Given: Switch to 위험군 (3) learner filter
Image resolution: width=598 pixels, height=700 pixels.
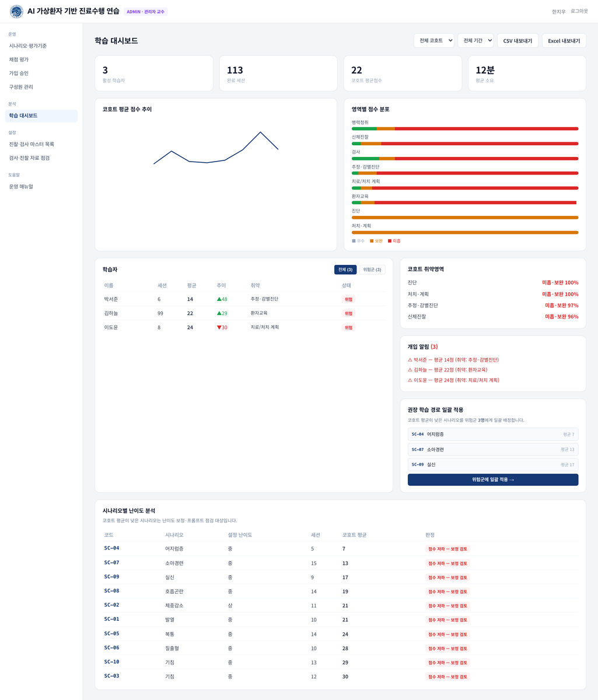Looking at the screenshot, I should click(x=372, y=269).
